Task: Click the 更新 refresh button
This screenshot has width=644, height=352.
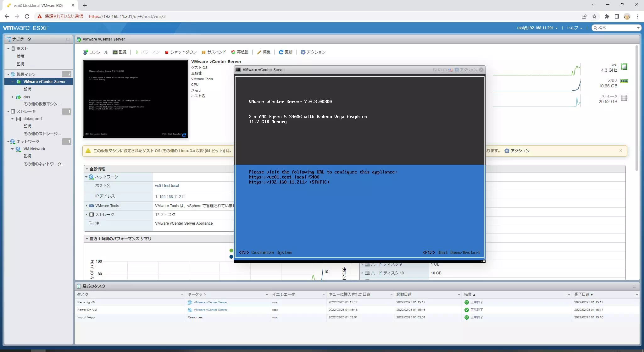Action: pyautogui.click(x=286, y=52)
